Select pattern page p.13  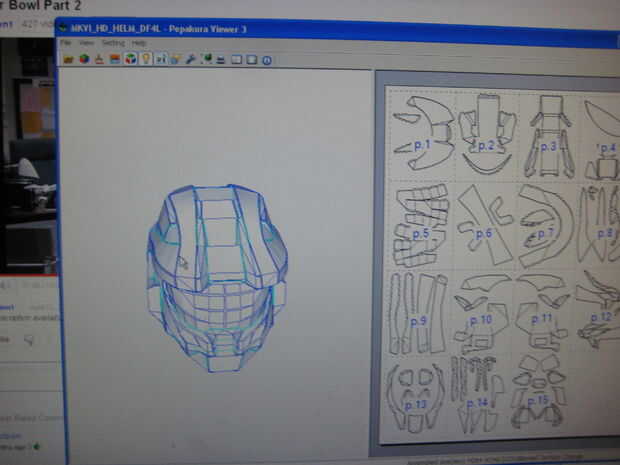415,397
